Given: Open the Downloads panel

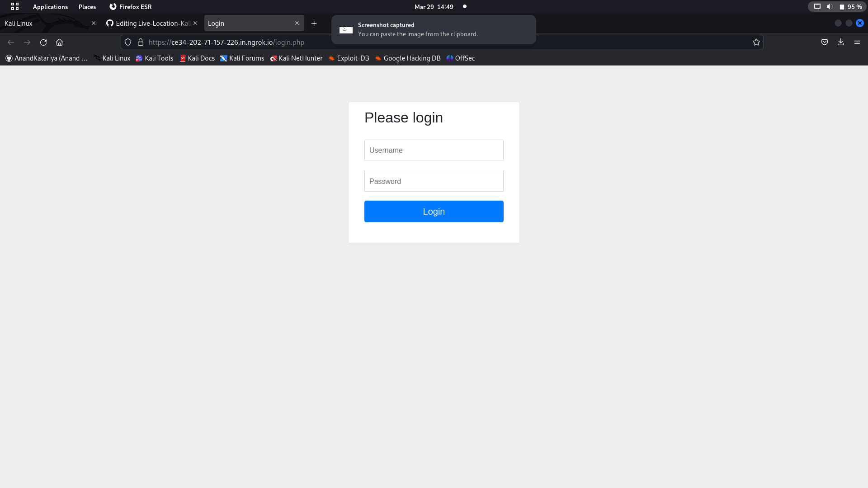Looking at the screenshot, I should [840, 42].
